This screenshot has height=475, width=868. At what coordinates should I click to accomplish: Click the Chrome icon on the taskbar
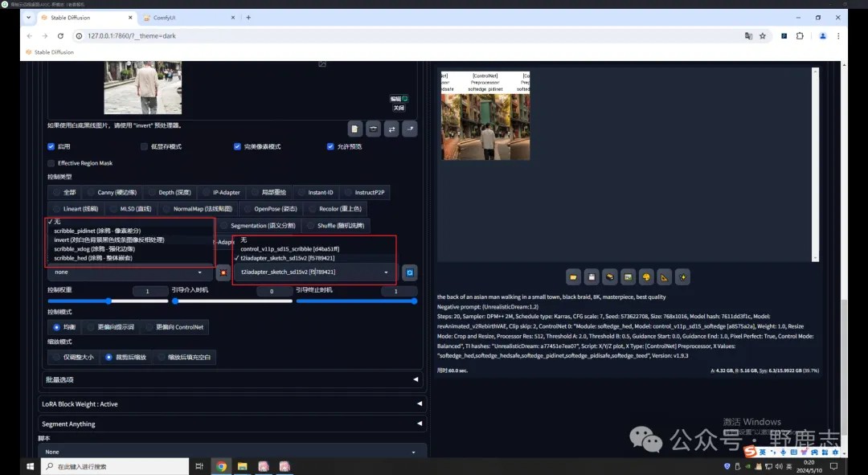tap(222, 466)
